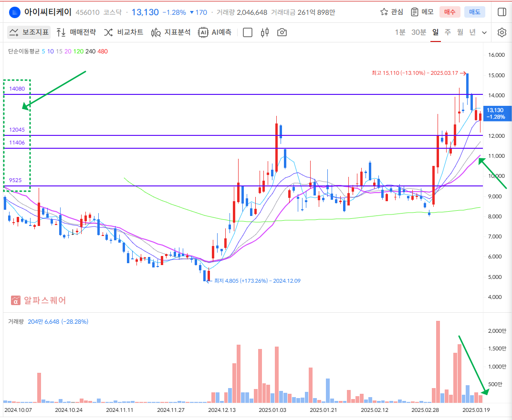512x420 pixels.
Task: Select the 5-day moving average value
Action: [43, 51]
